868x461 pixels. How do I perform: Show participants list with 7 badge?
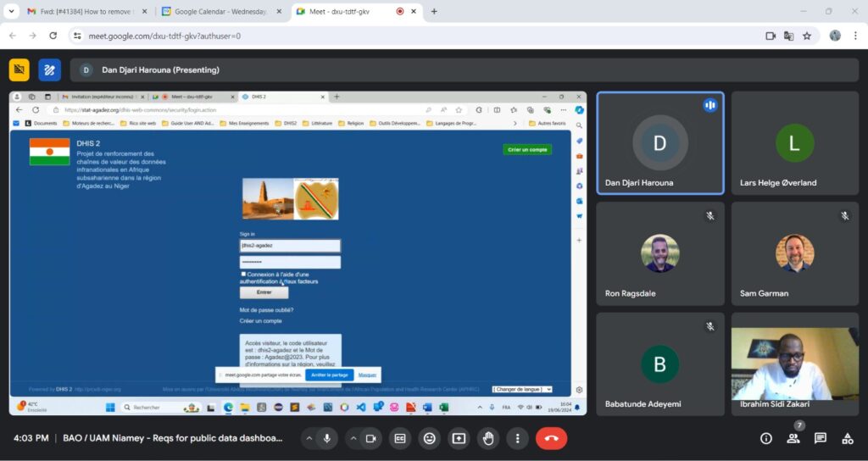[793, 438]
